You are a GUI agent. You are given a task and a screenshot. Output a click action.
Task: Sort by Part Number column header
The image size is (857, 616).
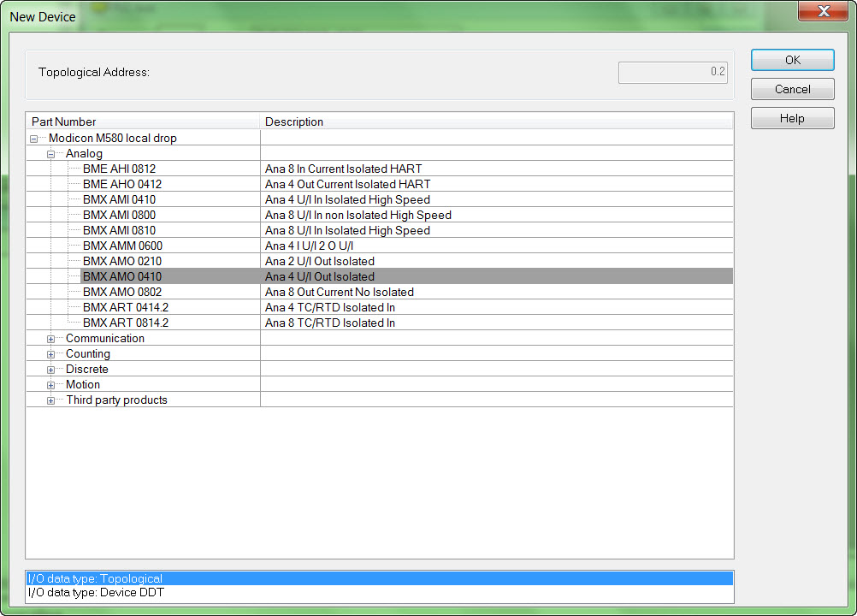[143, 121]
